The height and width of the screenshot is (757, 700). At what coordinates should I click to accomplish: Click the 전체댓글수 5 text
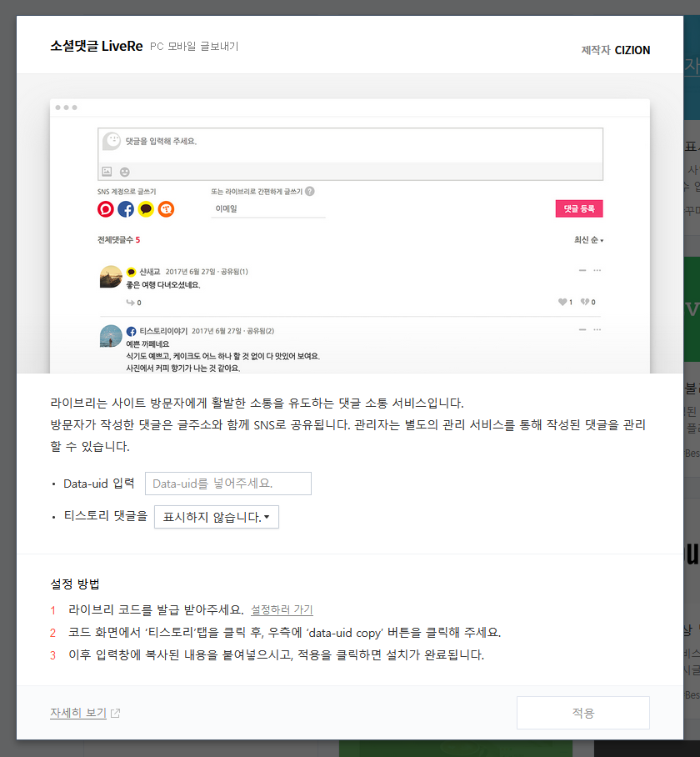118,240
